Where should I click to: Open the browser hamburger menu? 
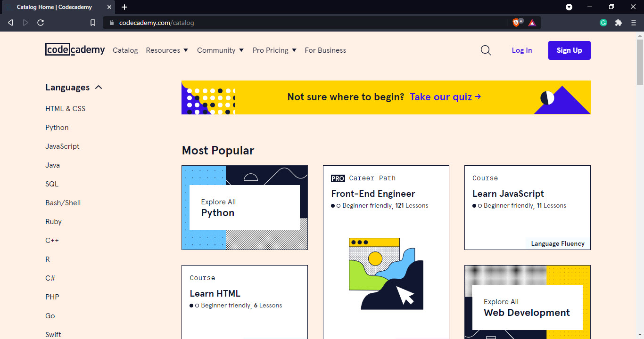(634, 23)
